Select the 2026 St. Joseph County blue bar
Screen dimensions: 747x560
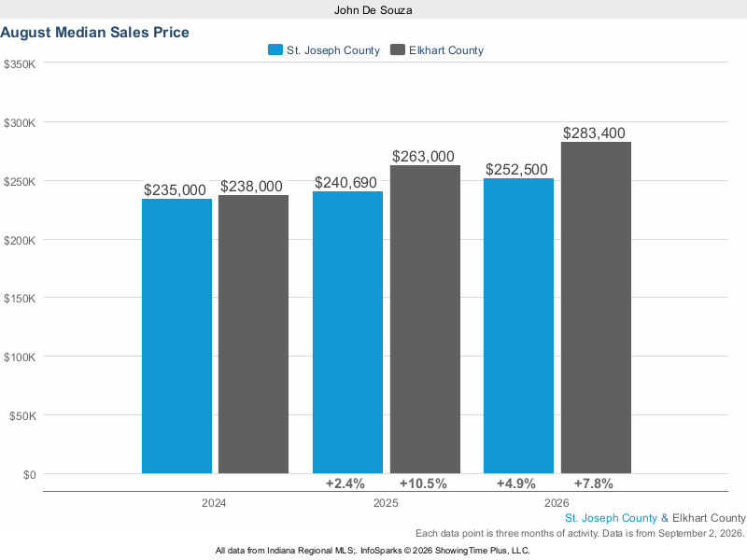(519, 326)
